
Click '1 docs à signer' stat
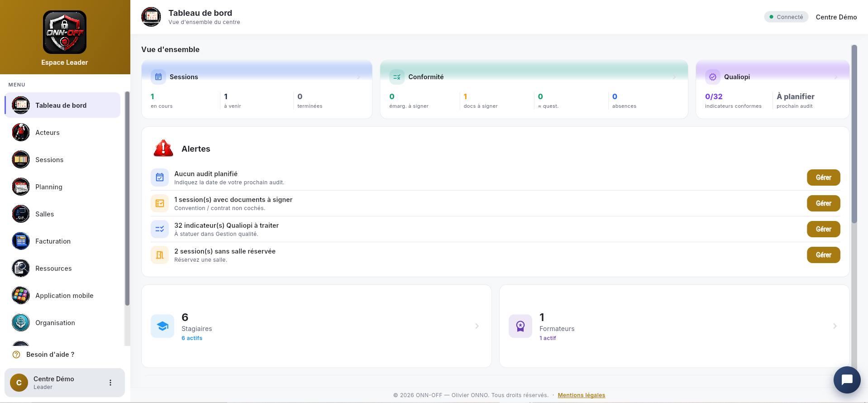[481, 101]
